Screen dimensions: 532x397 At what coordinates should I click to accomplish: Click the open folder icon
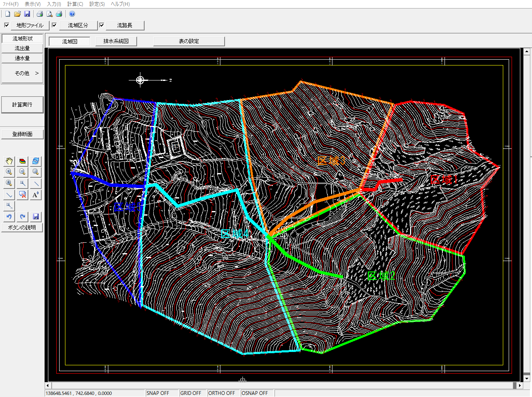(x=17, y=14)
